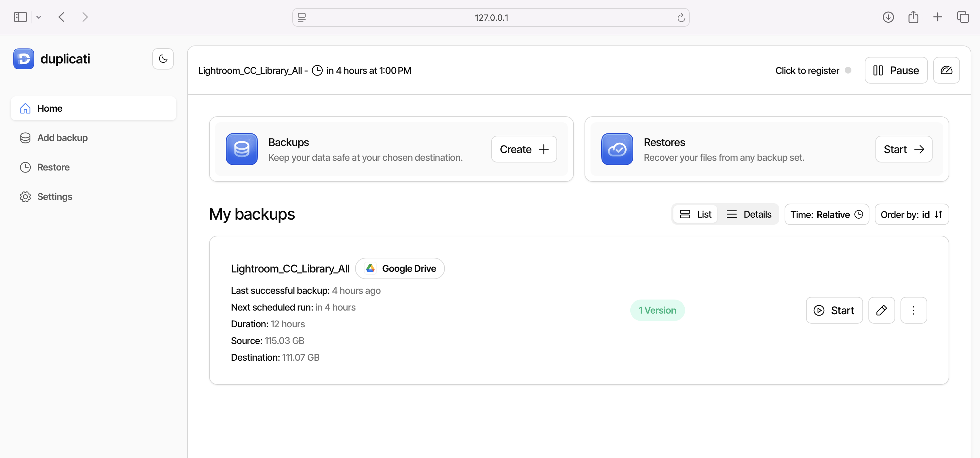Switch backups view to List

tap(695, 214)
